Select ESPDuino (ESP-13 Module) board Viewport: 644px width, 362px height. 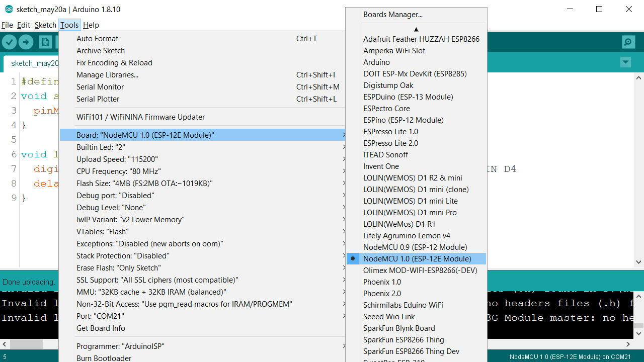click(x=416, y=97)
